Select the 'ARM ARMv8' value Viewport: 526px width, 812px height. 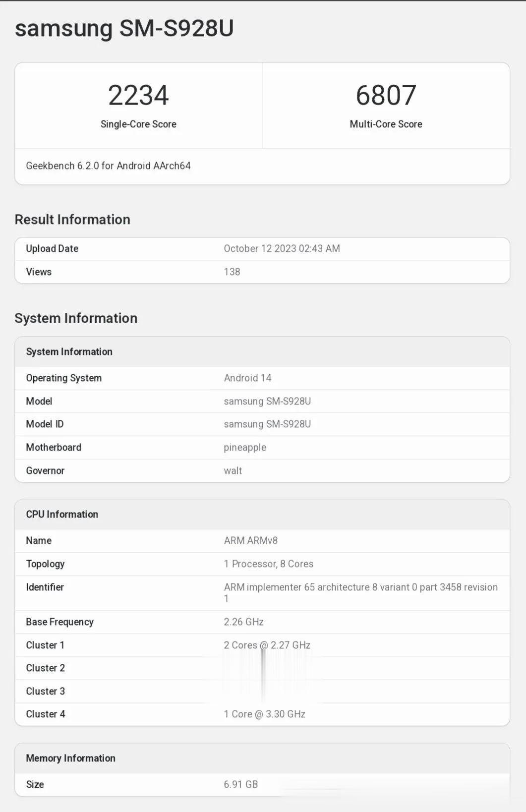click(x=251, y=540)
